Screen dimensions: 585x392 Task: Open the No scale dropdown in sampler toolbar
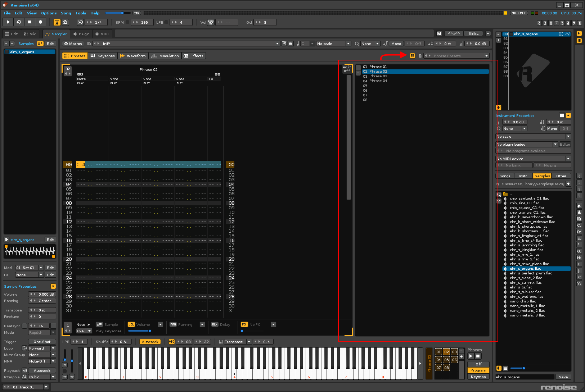click(x=333, y=44)
